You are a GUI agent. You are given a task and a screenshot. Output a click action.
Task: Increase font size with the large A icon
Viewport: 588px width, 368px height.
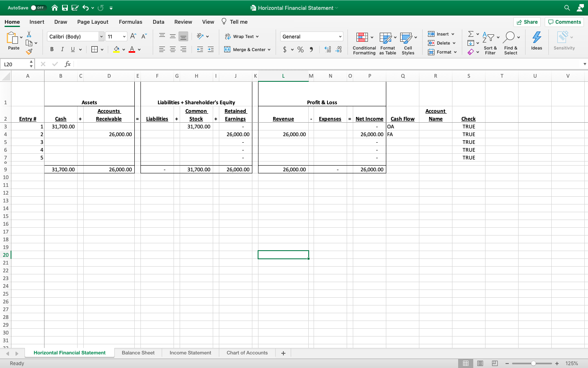click(x=133, y=36)
